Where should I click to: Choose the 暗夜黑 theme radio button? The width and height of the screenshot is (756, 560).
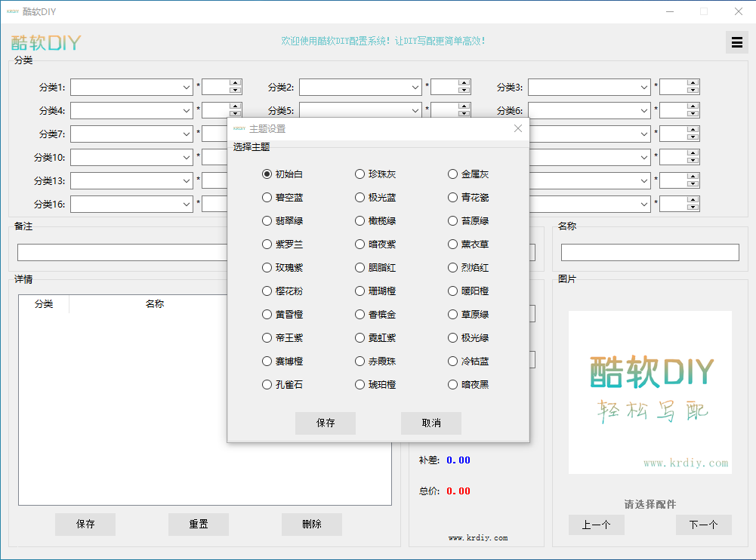point(453,385)
